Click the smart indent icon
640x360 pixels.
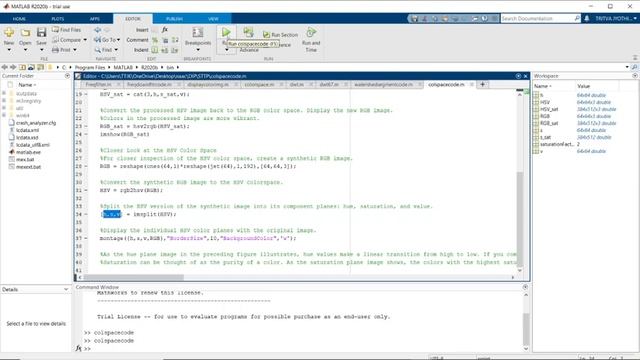(155, 50)
